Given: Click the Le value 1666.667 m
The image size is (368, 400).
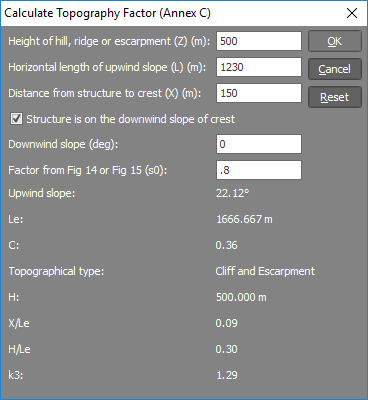Looking at the screenshot, I should (x=244, y=219).
